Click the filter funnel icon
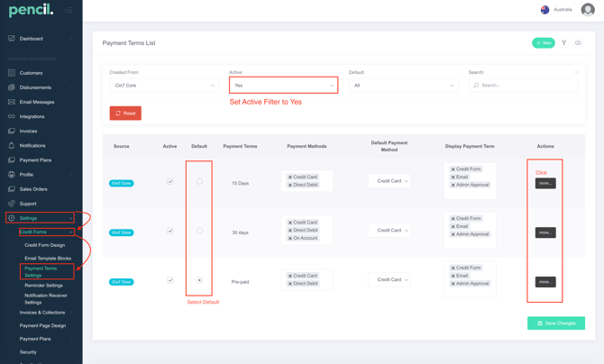Screen dimensions: 604x364 click(564, 42)
